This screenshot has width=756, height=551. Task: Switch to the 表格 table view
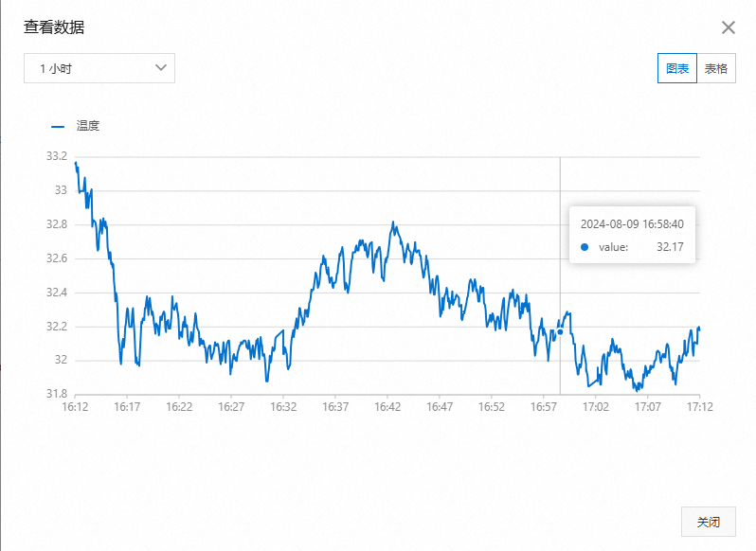pyautogui.click(x=716, y=68)
